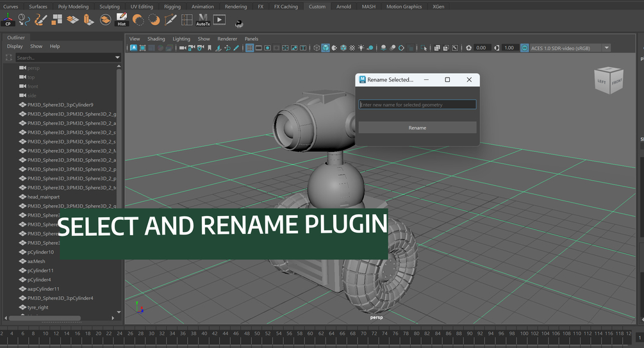Click the bookmark icon in viewport toolbar
Image resolution: width=644 pixels, height=348 pixels.
tap(210, 48)
